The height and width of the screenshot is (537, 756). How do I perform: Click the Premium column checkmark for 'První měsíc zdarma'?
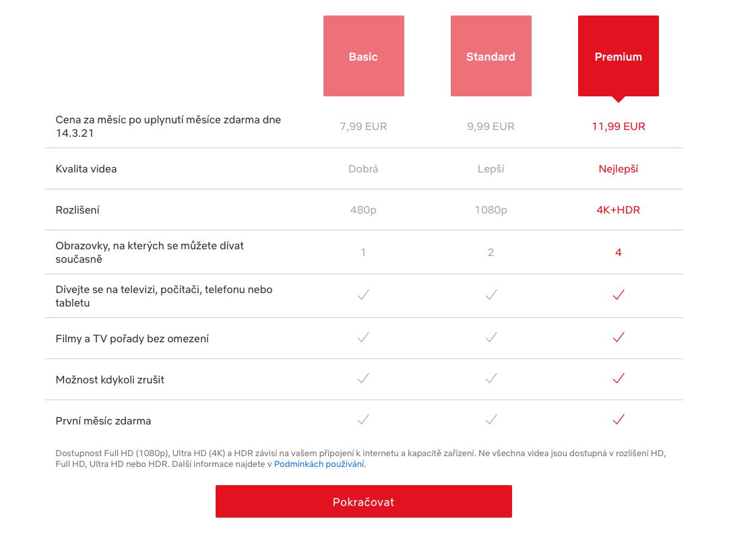tap(618, 420)
